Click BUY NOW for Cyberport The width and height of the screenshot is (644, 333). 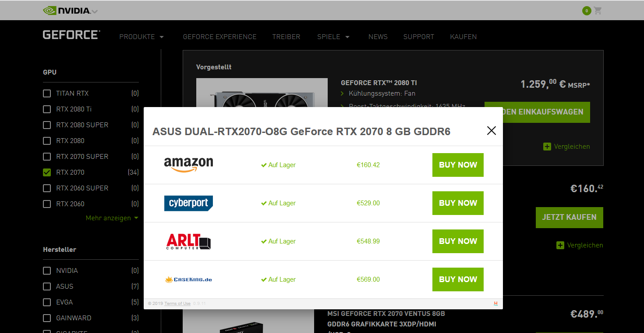[x=458, y=203]
